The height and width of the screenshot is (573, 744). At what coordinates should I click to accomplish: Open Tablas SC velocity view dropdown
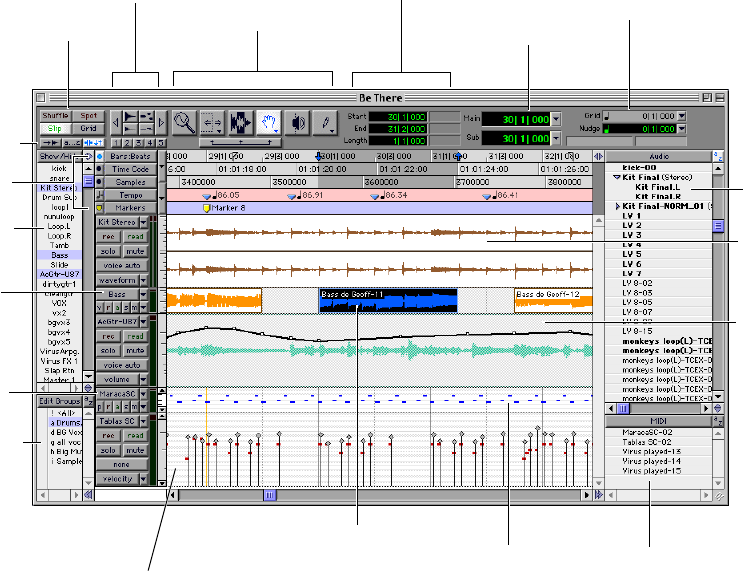[143, 479]
